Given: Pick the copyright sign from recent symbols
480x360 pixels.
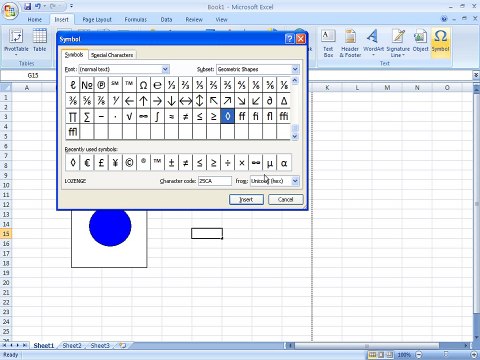Looking at the screenshot, I should (x=129, y=163).
